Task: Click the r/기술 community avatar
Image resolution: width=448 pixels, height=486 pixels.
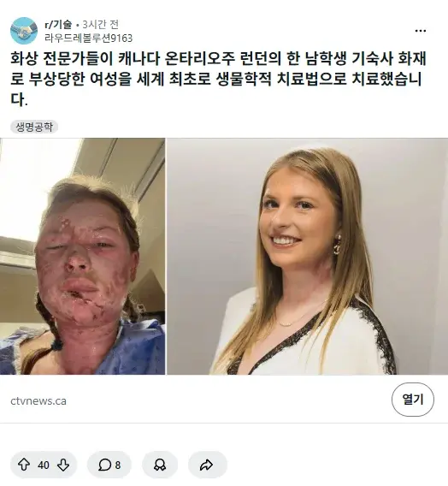Action: pos(24,31)
